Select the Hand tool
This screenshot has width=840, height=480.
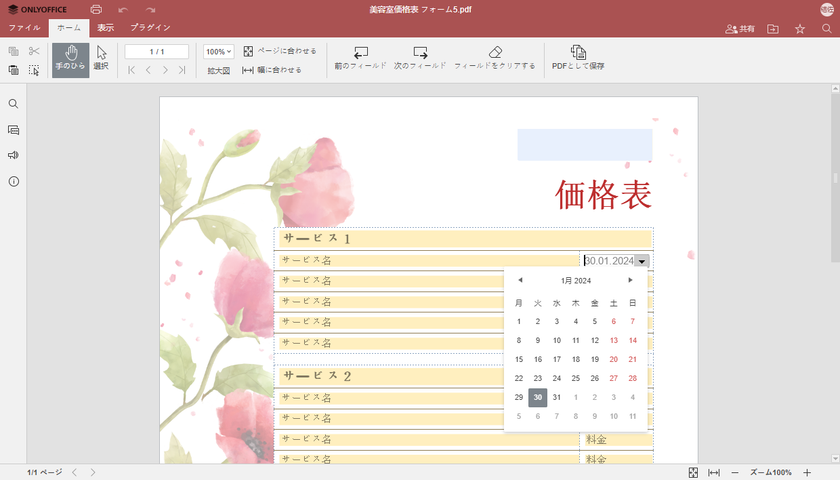pyautogui.click(x=70, y=58)
